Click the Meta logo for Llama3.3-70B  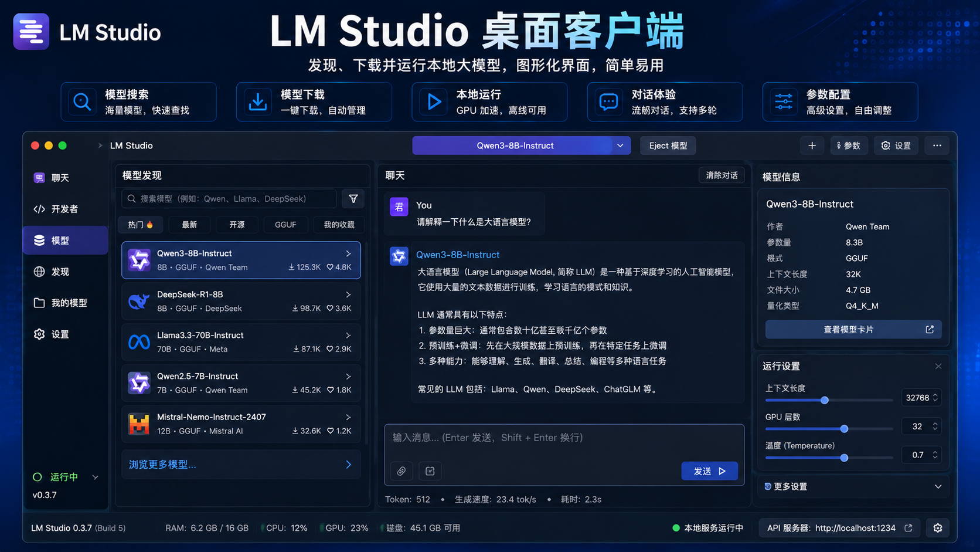click(139, 342)
